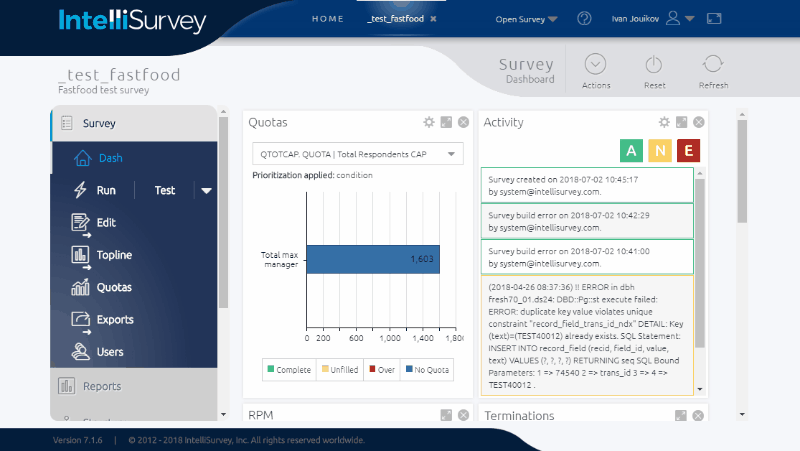Expand the Activity panel to fullscreen
This screenshot has height=451, width=800.
click(682, 122)
